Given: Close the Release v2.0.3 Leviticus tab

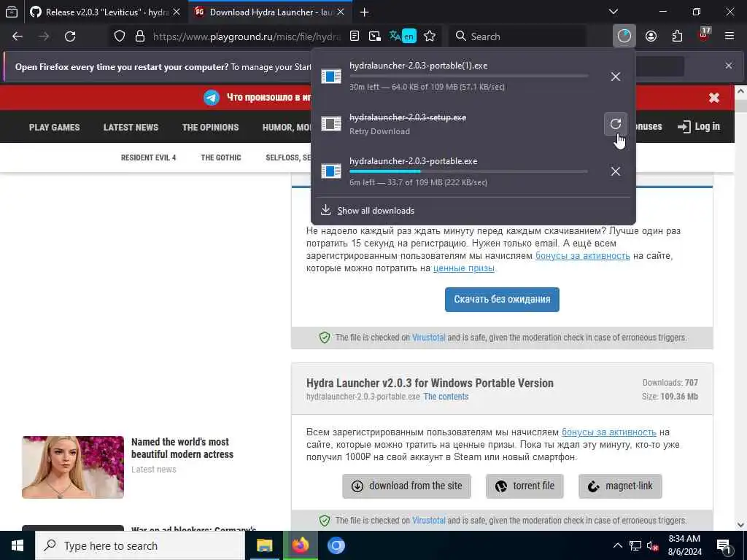Looking at the screenshot, I should click(x=177, y=12).
